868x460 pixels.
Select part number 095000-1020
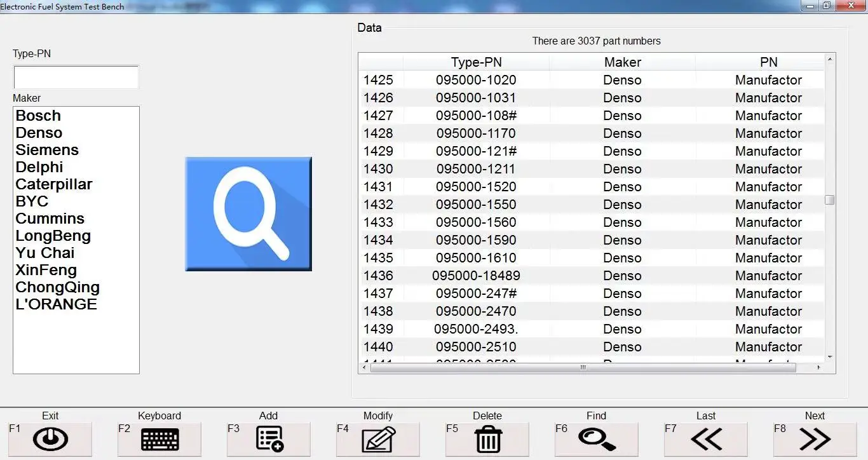476,80
